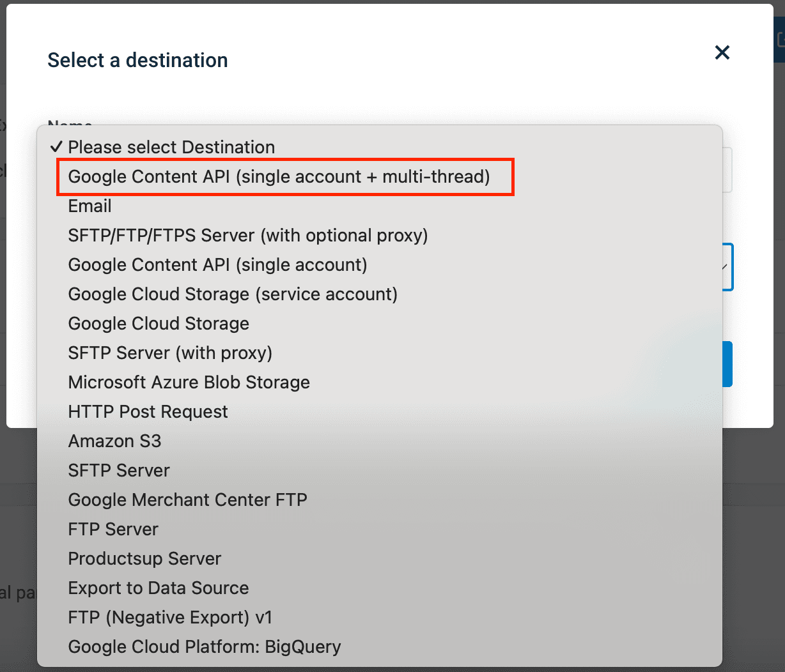This screenshot has height=672, width=785.
Task: Select HTTP Post Request destination
Action: [x=148, y=412]
